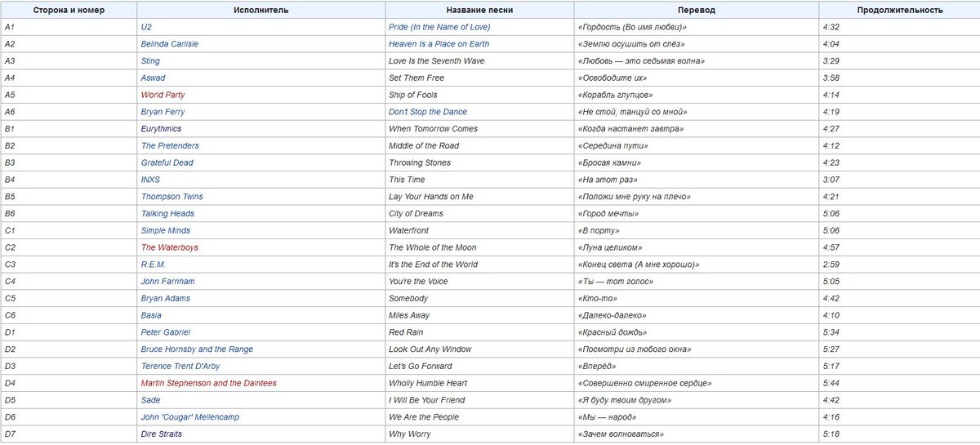
Task: Select the song title Red Rain
Action: point(407,332)
